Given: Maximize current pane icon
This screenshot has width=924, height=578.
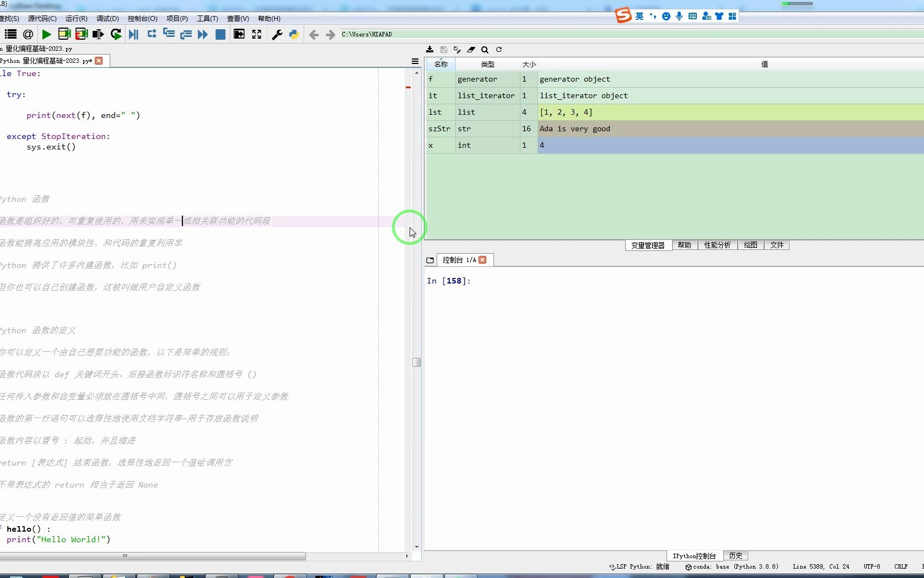Looking at the screenshot, I should tap(239, 34).
